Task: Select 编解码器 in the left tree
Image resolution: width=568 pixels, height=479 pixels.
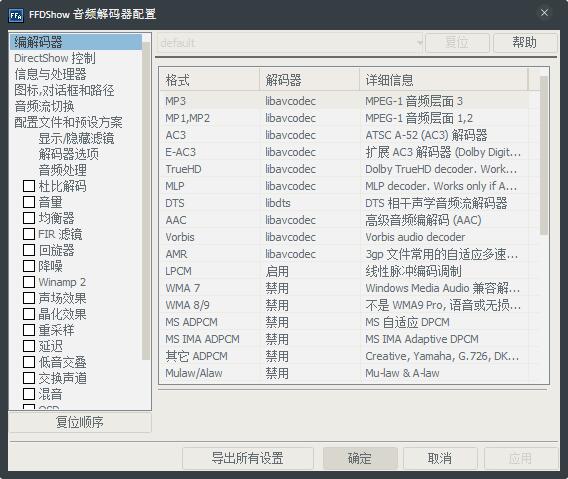Action: coord(76,42)
